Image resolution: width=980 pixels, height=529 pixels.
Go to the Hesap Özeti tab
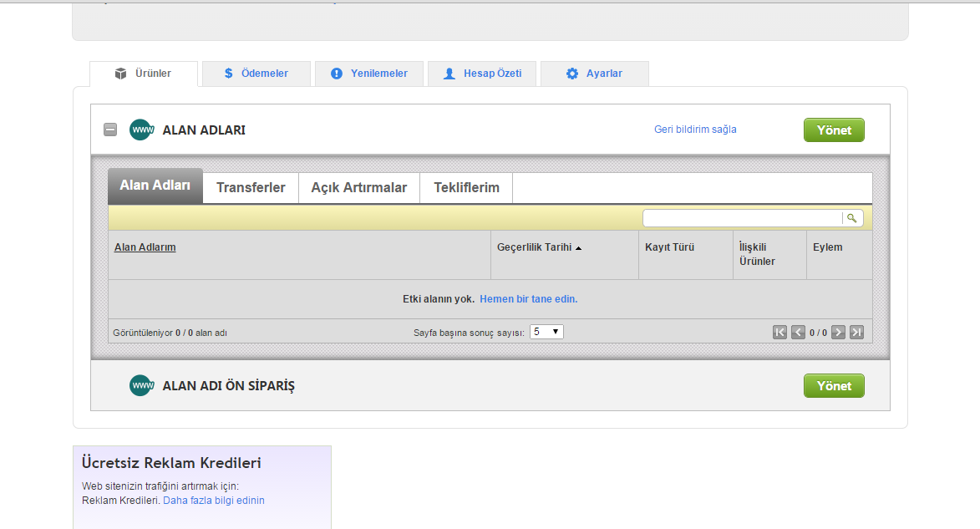click(x=482, y=74)
